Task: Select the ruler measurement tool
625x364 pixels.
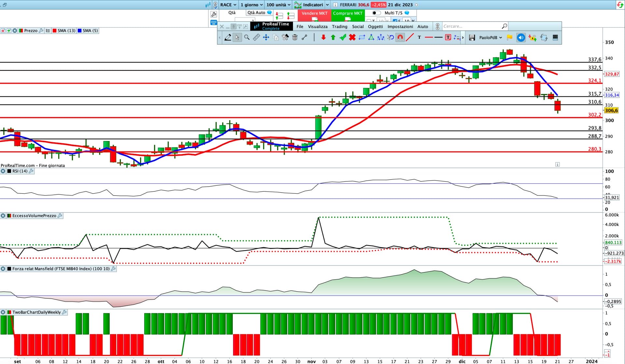Action: pyautogui.click(x=256, y=37)
